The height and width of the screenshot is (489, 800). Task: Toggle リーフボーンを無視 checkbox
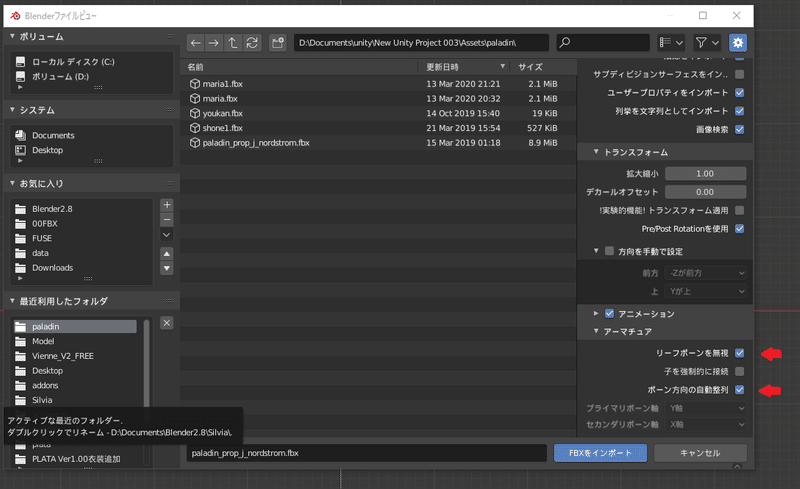[x=739, y=353]
